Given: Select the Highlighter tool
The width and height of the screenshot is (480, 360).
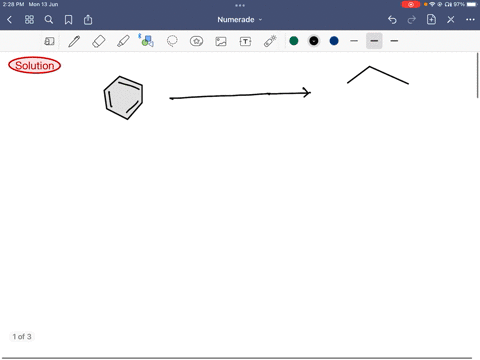Looking at the screenshot, I should (123, 41).
